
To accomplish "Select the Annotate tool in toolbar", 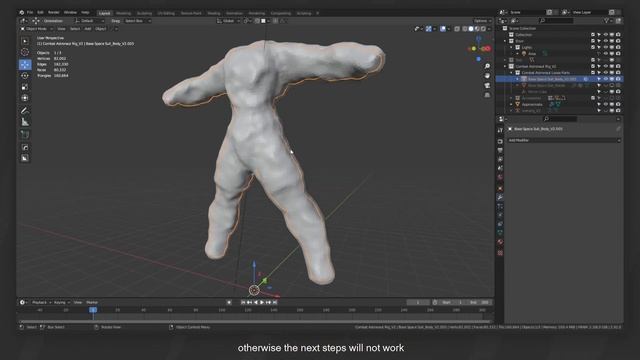I will click(x=25, y=111).
